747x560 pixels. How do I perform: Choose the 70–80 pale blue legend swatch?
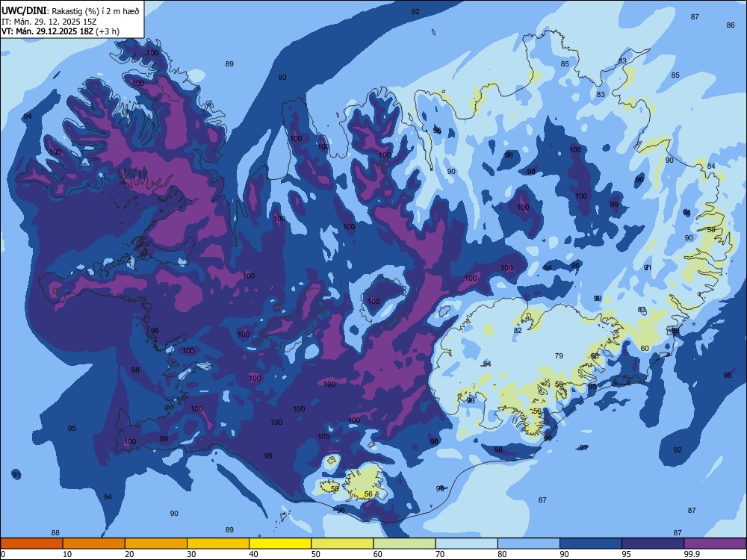(467, 544)
